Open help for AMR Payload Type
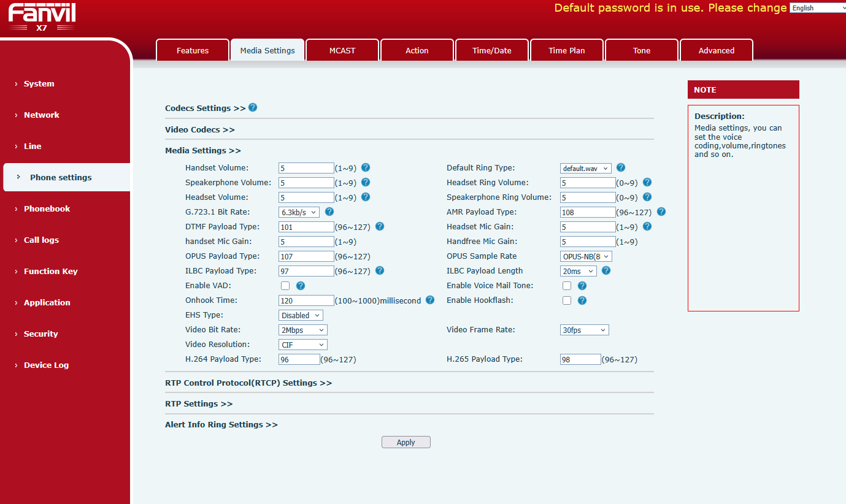Viewport: 846px width, 504px height. [661, 212]
